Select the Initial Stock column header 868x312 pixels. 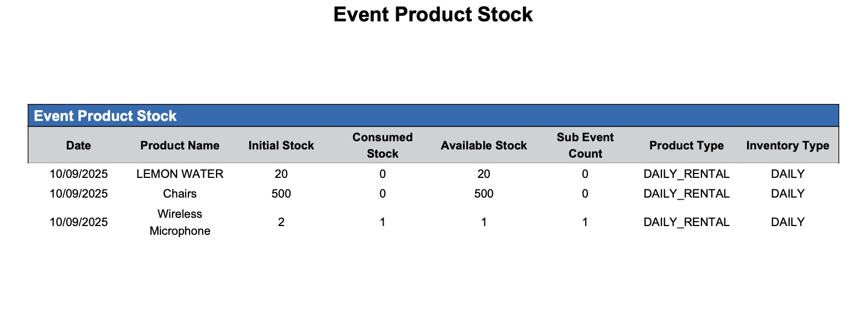pyautogui.click(x=281, y=146)
